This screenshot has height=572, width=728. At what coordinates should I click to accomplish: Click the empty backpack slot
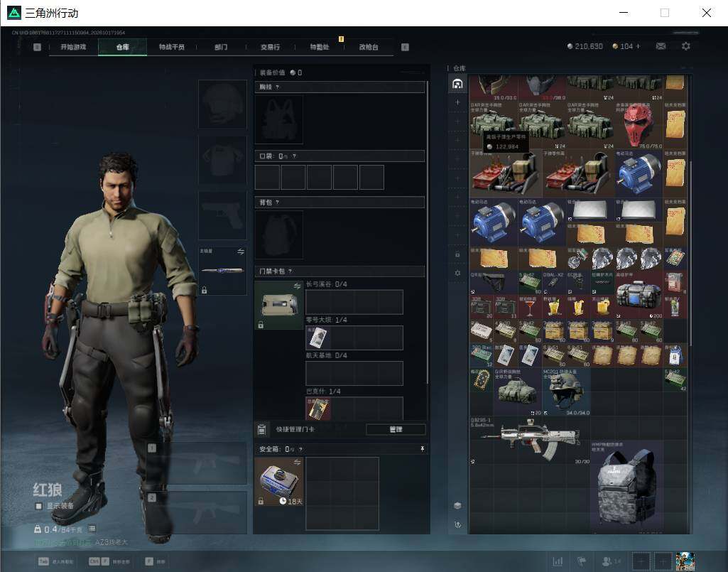(x=279, y=234)
